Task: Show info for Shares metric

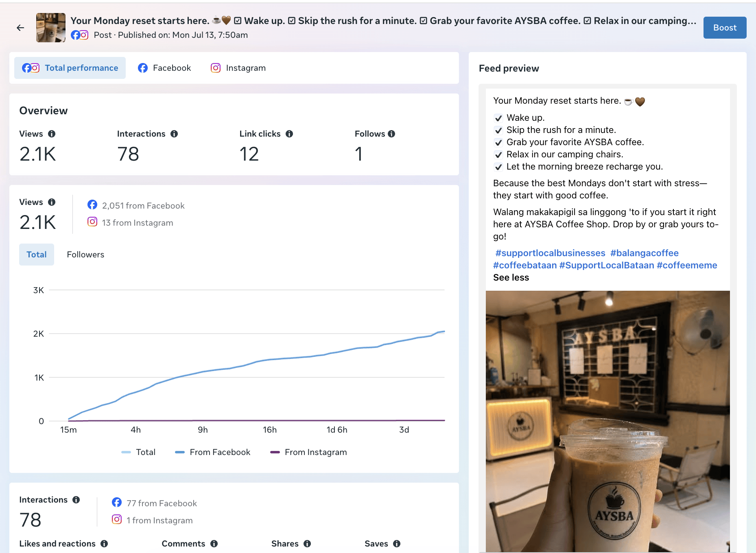Action: pyautogui.click(x=307, y=544)
